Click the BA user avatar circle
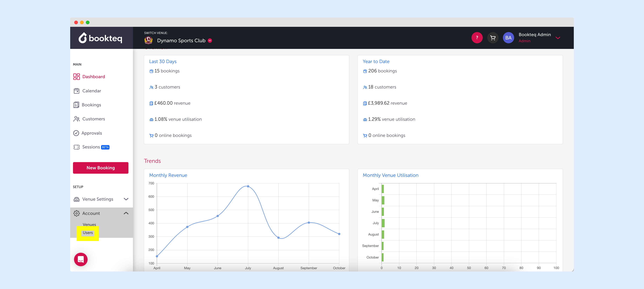The image size is (644, 289). 508,38
